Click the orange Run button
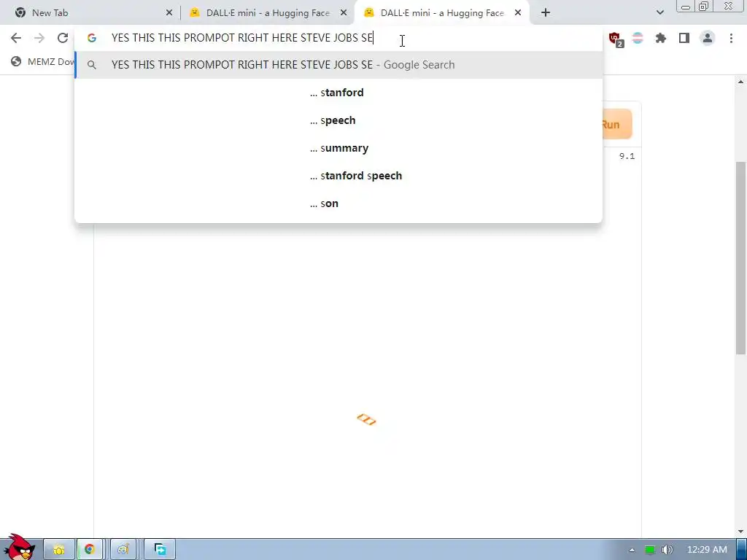Screen dimensions: 747x560 [x=617, y=124]
